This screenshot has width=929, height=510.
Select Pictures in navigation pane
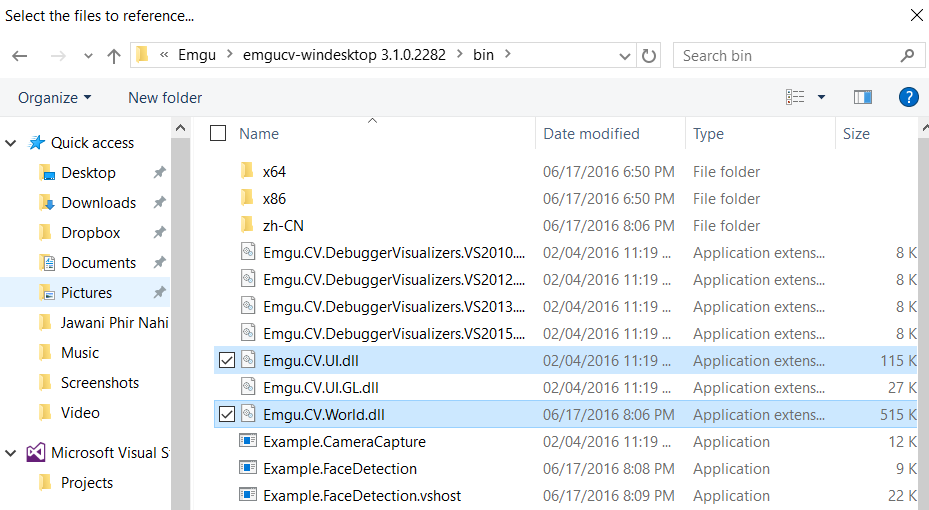pos(86,293)
